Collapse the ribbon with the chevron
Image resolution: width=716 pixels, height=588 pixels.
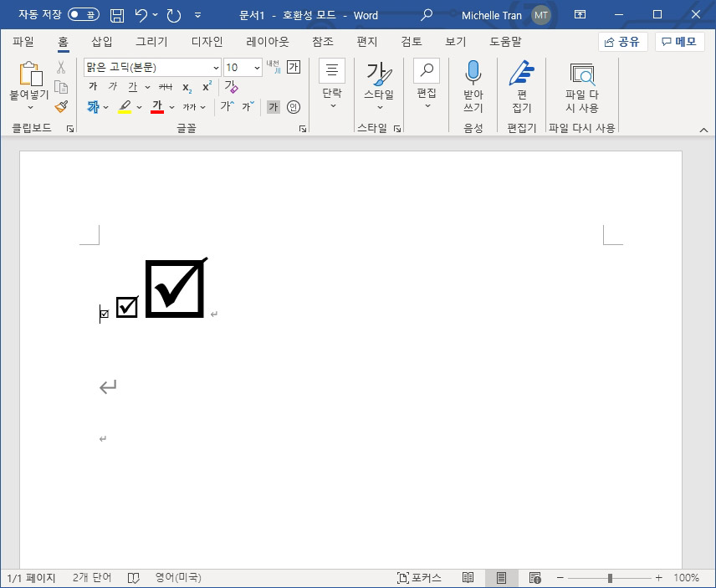click(x=703, y=130)
